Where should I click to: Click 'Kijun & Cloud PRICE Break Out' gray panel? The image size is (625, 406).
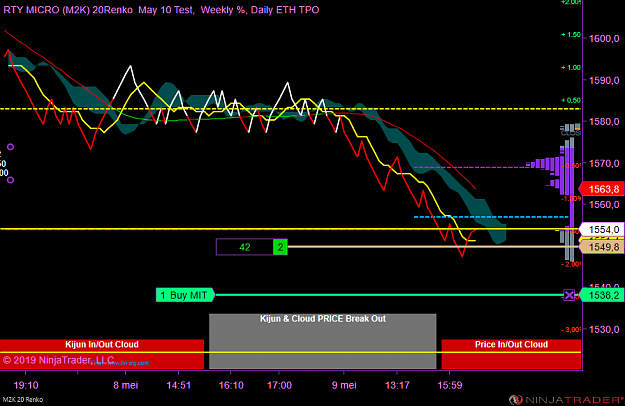click(322, 341)
